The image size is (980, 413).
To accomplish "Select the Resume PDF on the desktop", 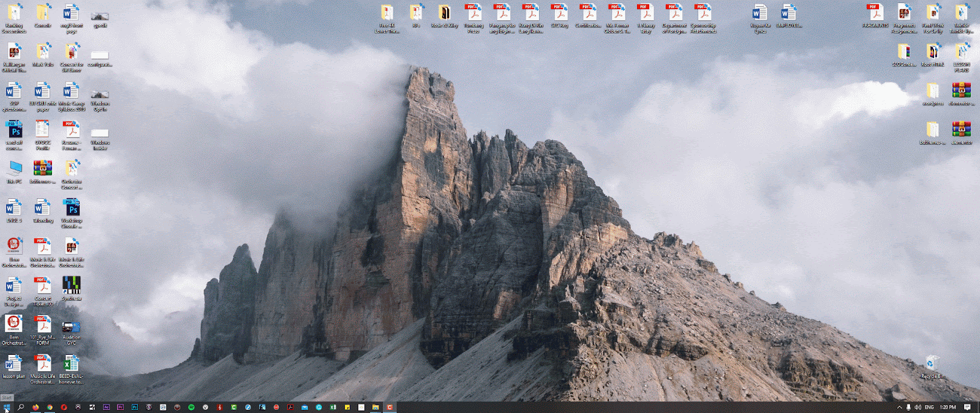I will [72, 135].
